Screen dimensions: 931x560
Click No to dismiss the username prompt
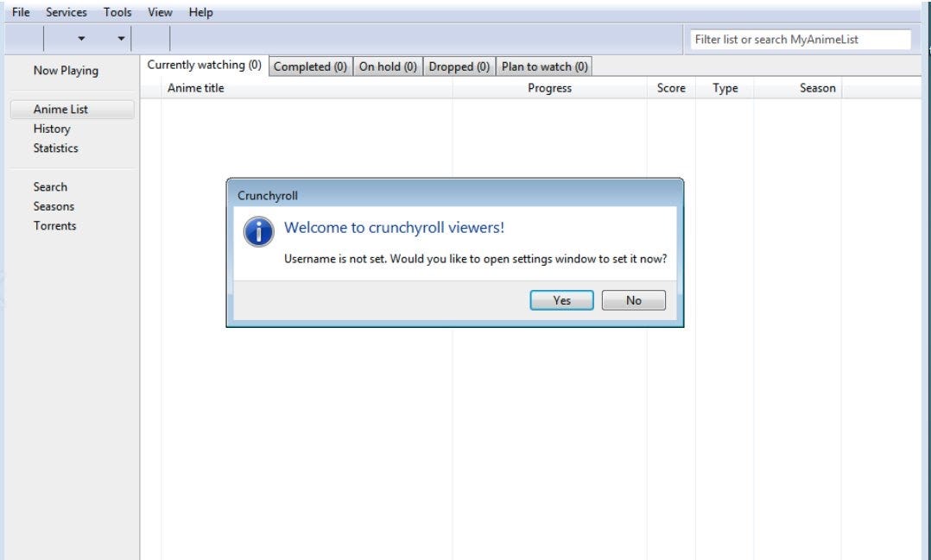(x=634, y=300)
